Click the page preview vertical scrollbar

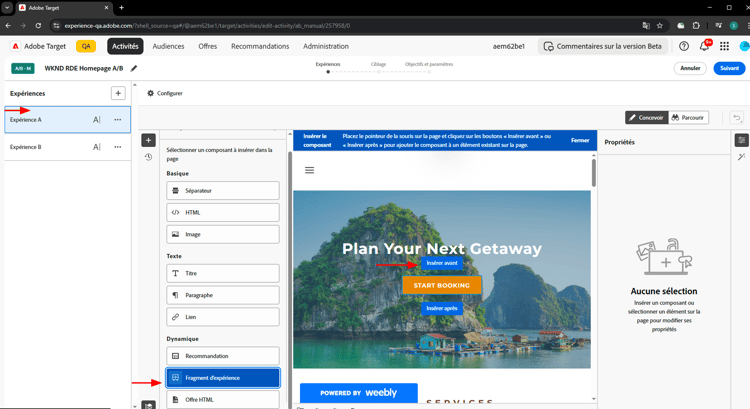click(x=594, y=172)
